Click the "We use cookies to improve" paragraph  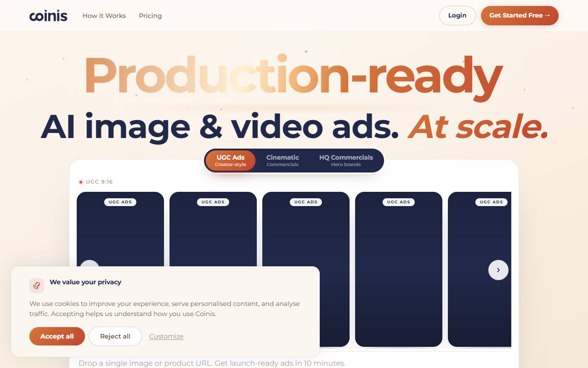(164, 309)
